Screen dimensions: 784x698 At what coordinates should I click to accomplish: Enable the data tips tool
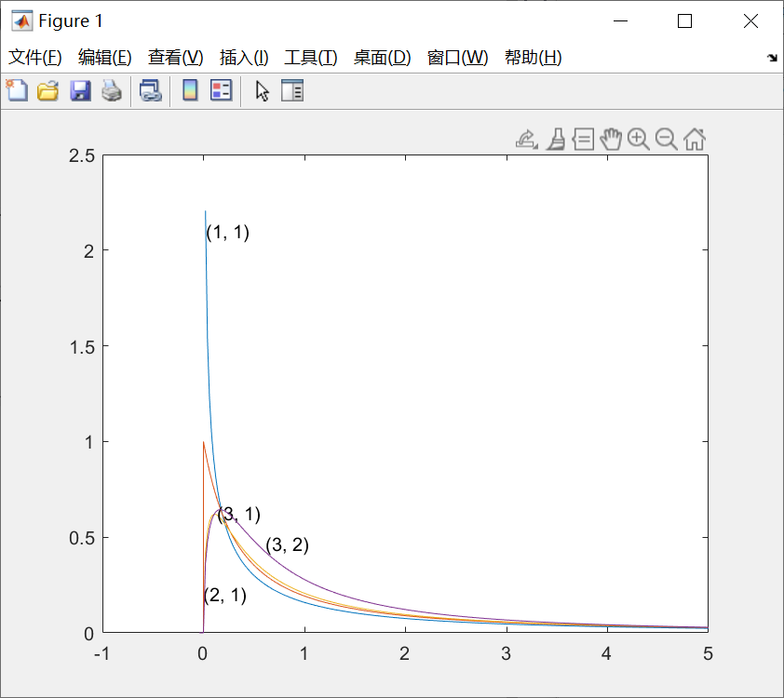point(583,140)
